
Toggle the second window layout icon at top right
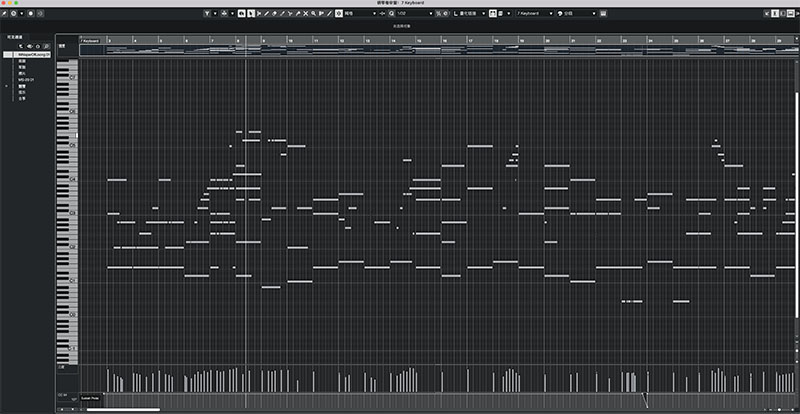(775, 13)
